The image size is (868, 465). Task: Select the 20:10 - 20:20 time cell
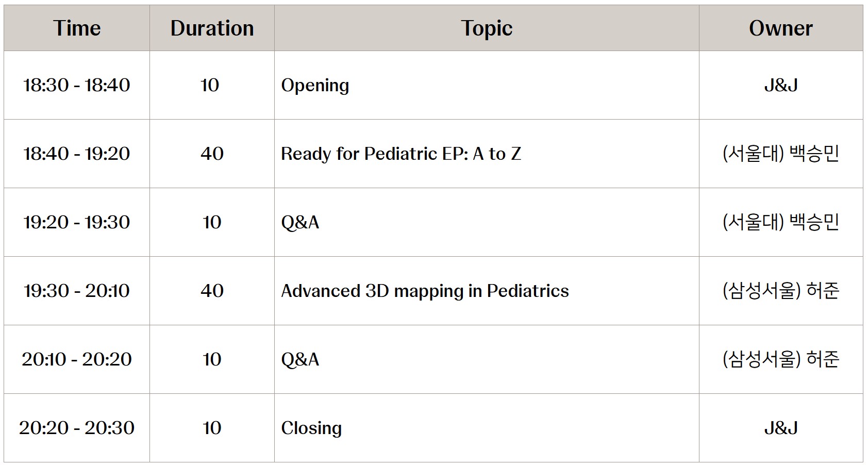point(77,359)
